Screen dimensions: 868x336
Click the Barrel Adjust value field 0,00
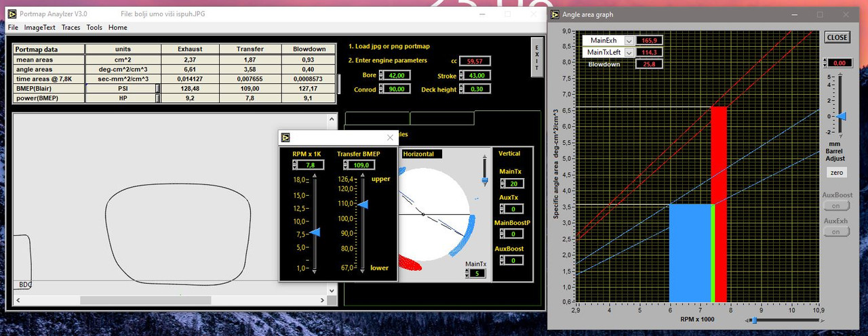839,63
